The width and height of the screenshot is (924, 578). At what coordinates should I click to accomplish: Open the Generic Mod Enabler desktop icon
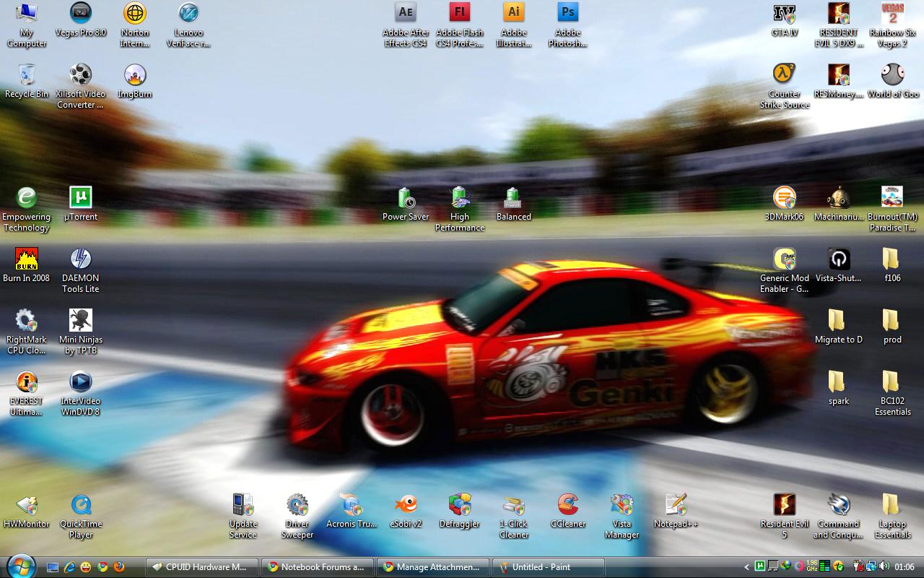[785, 270]
